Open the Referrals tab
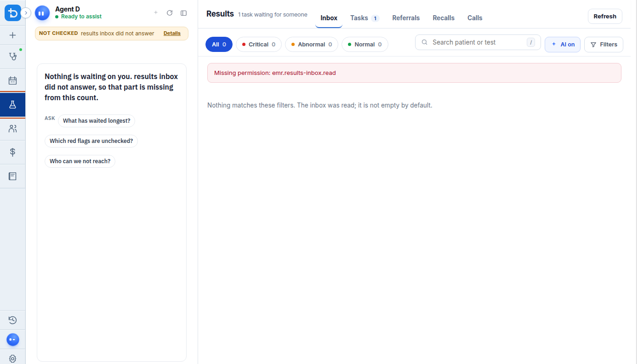The width and height of the screenshot is (638, 364). pyautogui.click(x=406, y=18)
